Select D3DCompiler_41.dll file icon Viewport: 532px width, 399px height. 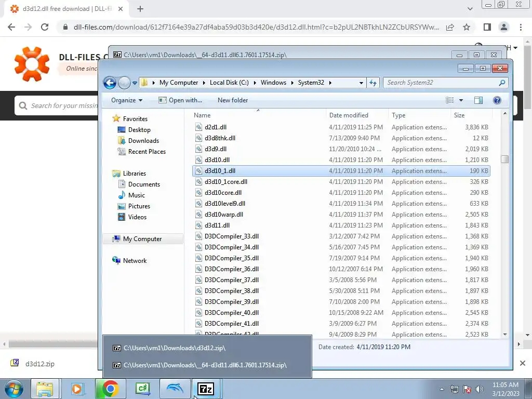pyautogui.click(x=199, y=323)
